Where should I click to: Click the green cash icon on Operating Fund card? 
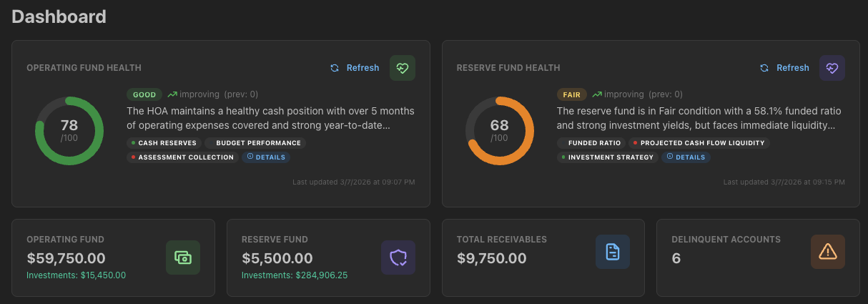[183, 258]
